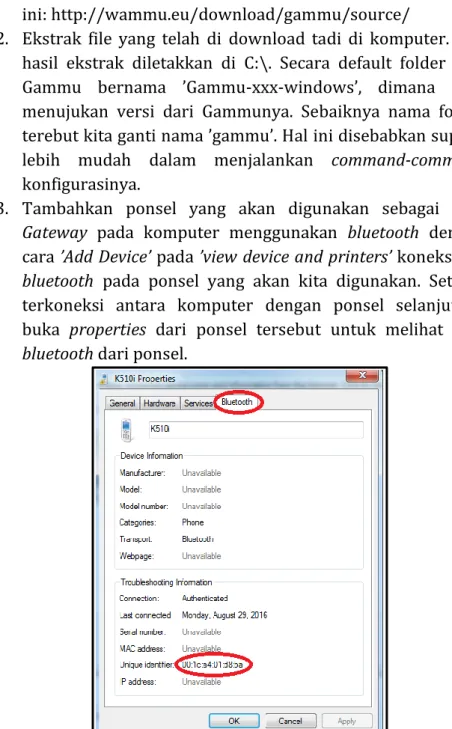Click the IP address label
This screenshot has height=729, width=452.
pyautogui.click(x=138, y=682)
